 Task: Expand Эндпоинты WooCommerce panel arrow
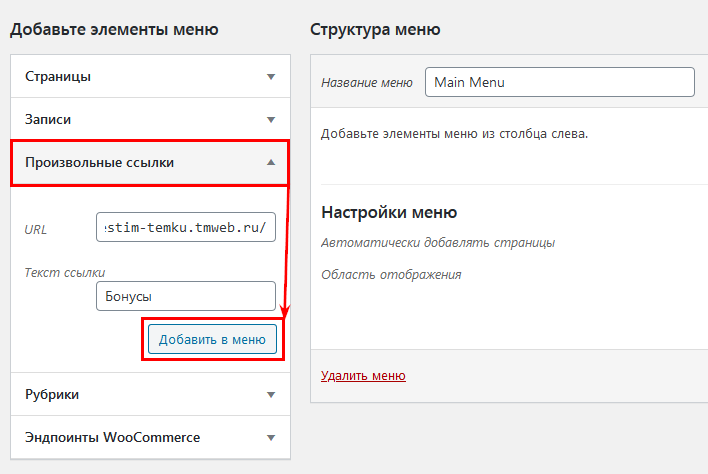(271, 437)
